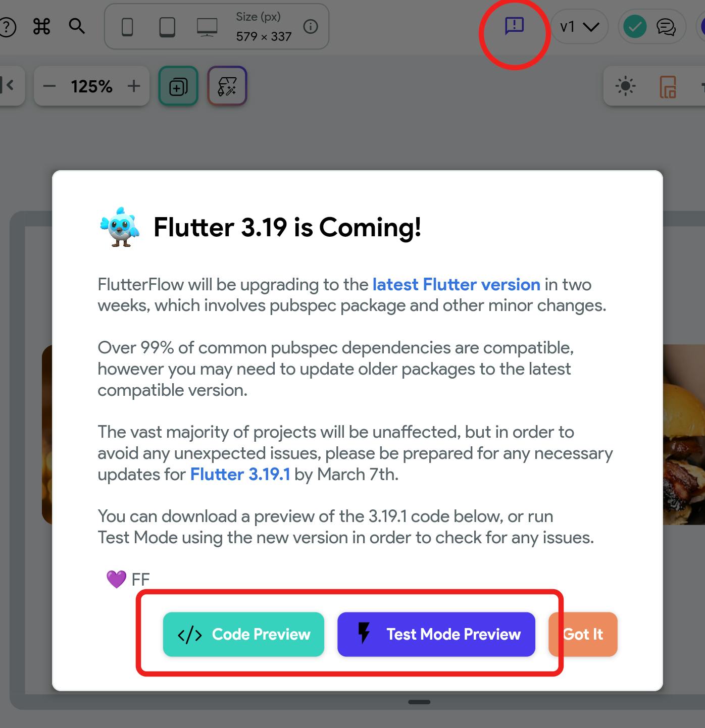Open the AI generate tool icon
This screenshot has width=705, height=728.
pos(227,86)
